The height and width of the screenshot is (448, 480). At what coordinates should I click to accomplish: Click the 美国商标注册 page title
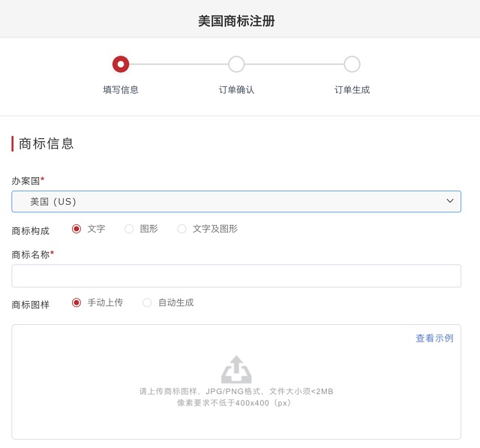pyautogui.click(x=236, y=21)
